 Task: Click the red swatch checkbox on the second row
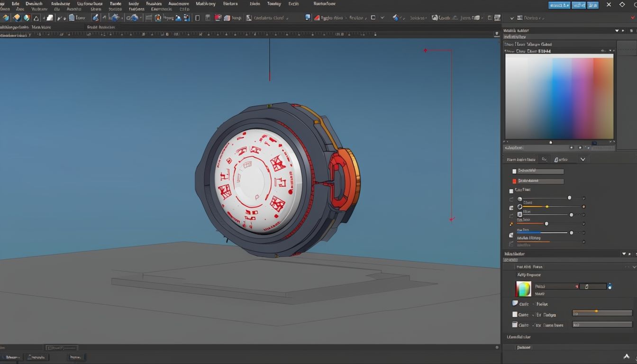(x=514, y=181)
